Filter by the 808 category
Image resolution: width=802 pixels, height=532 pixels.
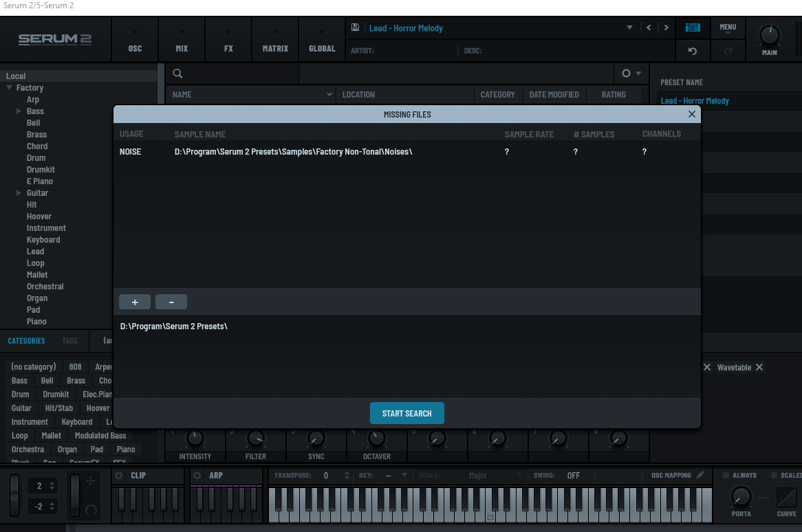pyautogui.click(x=75, y=367)
